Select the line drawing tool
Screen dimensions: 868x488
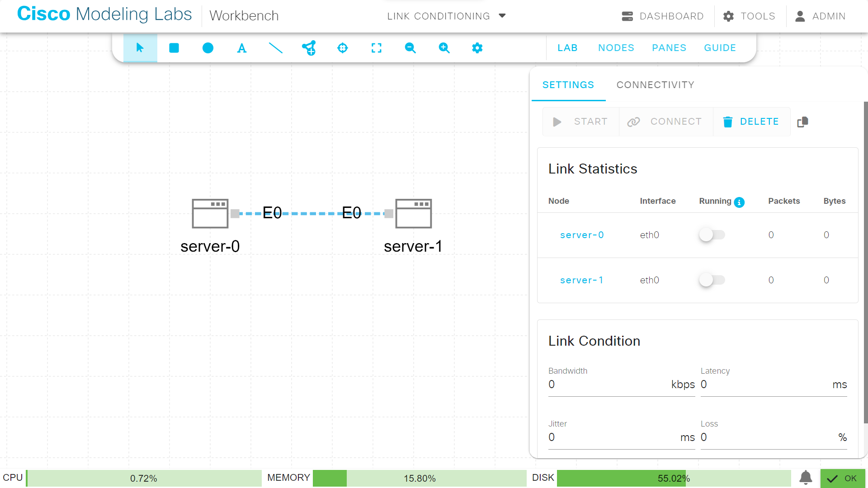click(276, 48)
